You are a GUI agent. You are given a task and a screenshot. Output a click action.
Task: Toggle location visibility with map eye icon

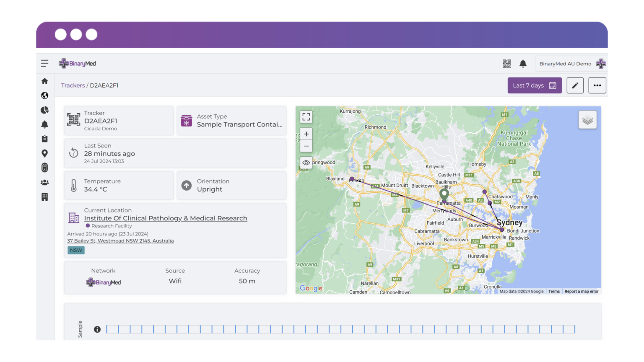point(306,163)
